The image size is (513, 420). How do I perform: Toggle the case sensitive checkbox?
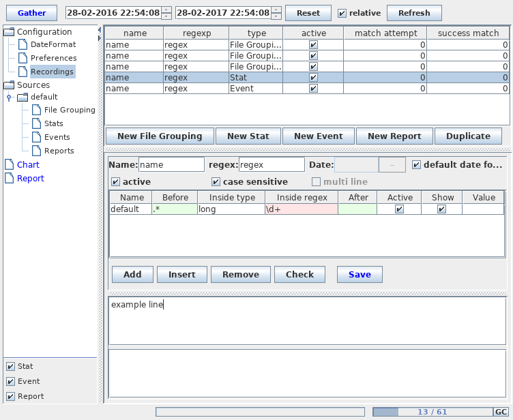point(216,181)
